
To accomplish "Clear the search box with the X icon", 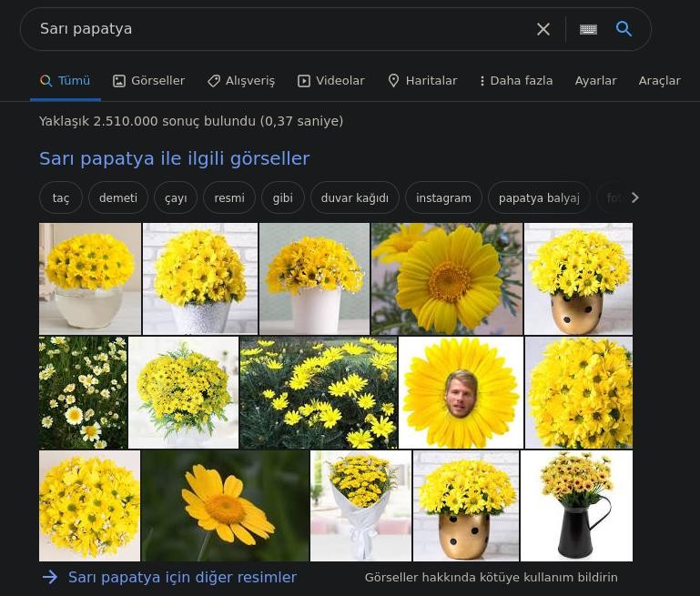I will coord(543,29).
